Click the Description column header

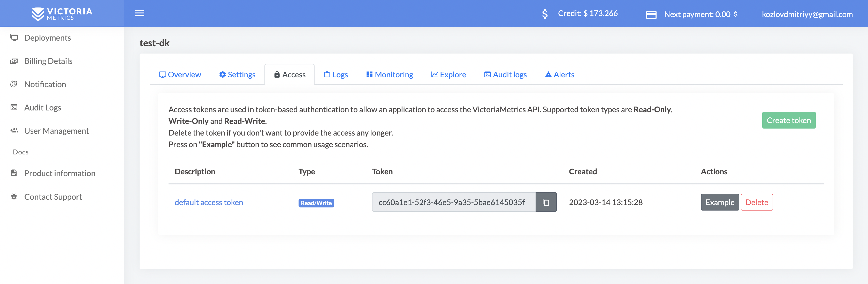(195, 171)
